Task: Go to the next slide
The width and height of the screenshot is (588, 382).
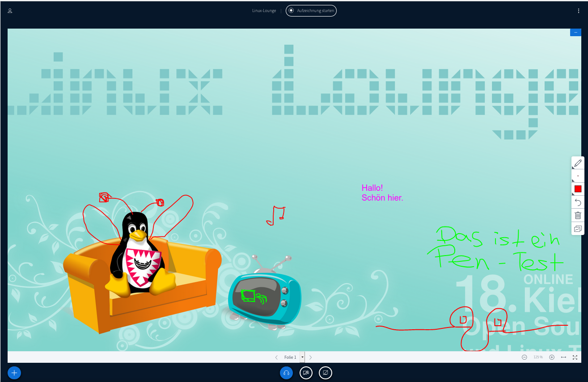Action: (x=311, y=357)
